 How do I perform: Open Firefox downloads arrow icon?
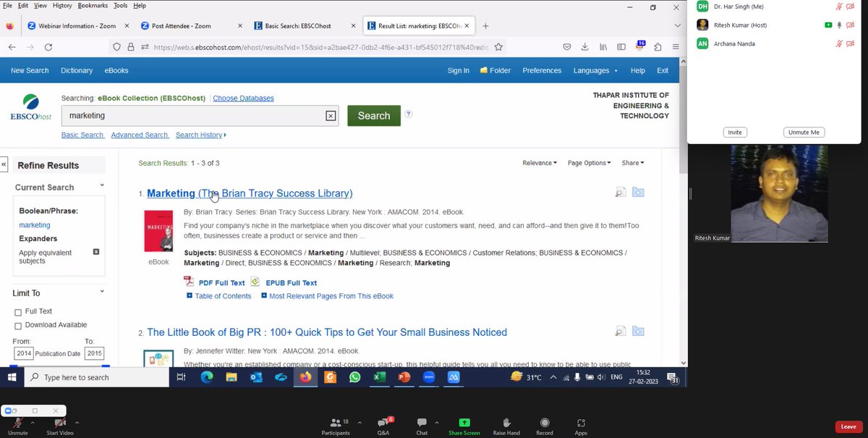click(x=584, y=47)
